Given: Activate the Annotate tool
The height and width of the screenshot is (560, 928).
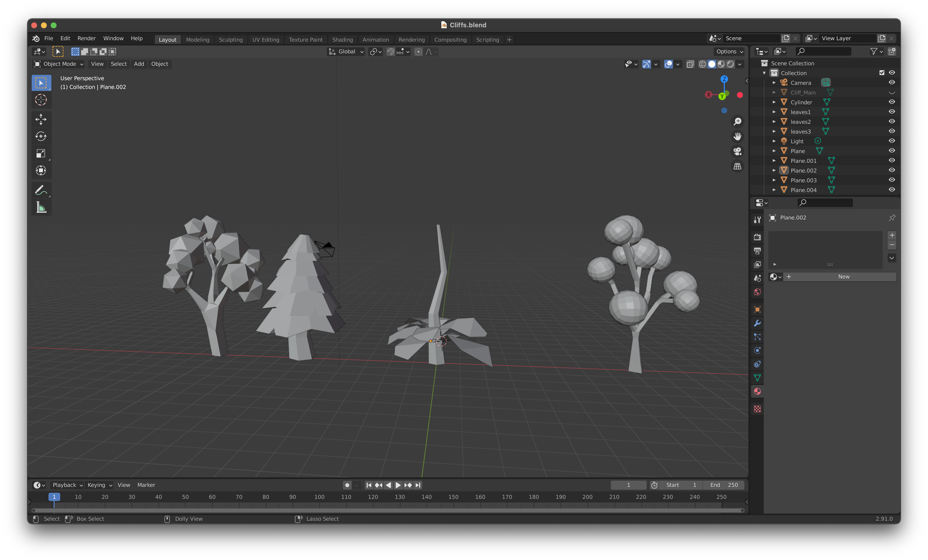Looking at the screenshot, I should tap(41, 190).
